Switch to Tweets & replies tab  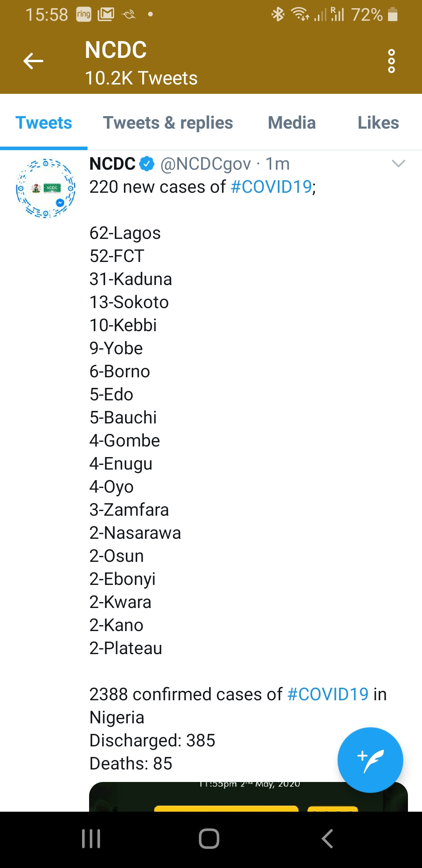point(168,123)
